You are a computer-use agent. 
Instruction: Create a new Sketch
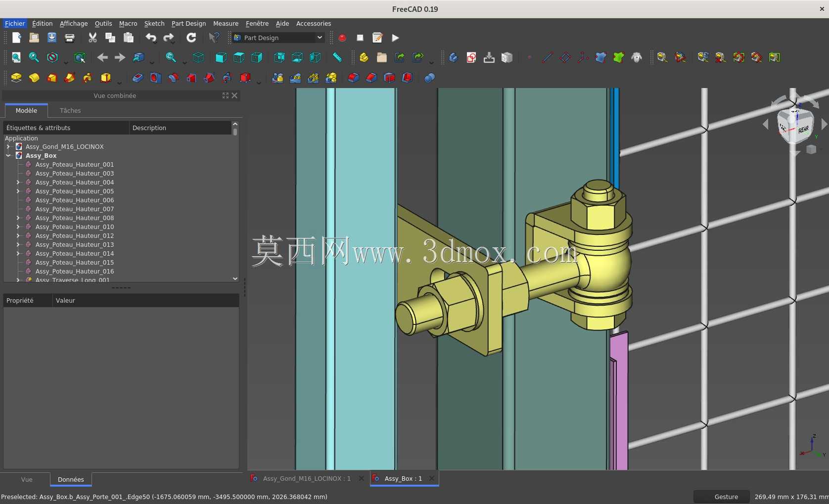coord(471,57)
